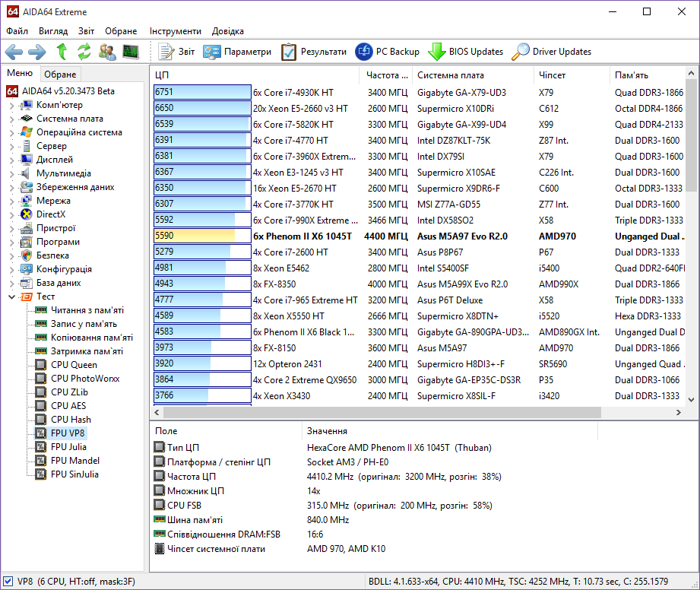
Task: Open the Інструменти menu
Action: pyautogui.click(x=175, y=31)
